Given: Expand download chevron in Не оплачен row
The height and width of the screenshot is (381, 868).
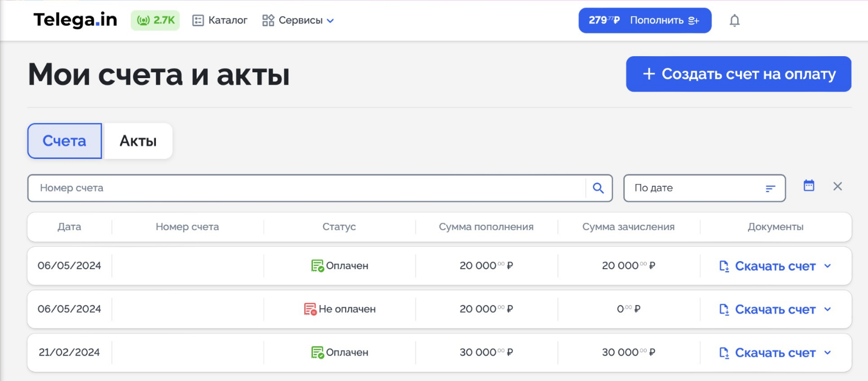Looking at the screenshot, I should (827, 309).
